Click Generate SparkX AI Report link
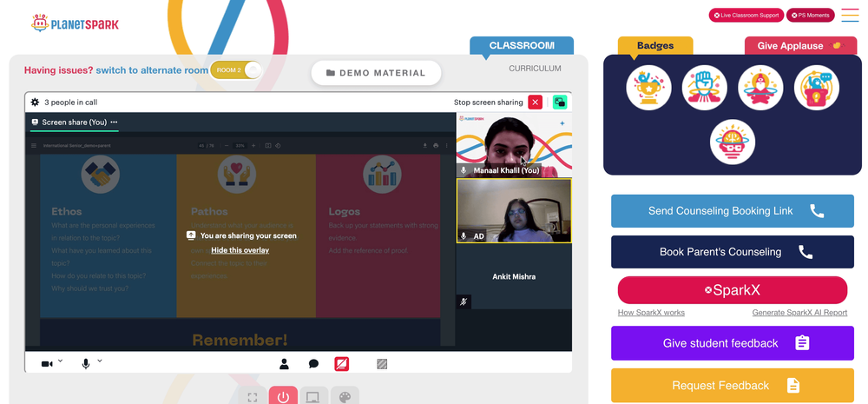Image resolution: width=868 pixels, height=404 pixels. coord(799,313)
